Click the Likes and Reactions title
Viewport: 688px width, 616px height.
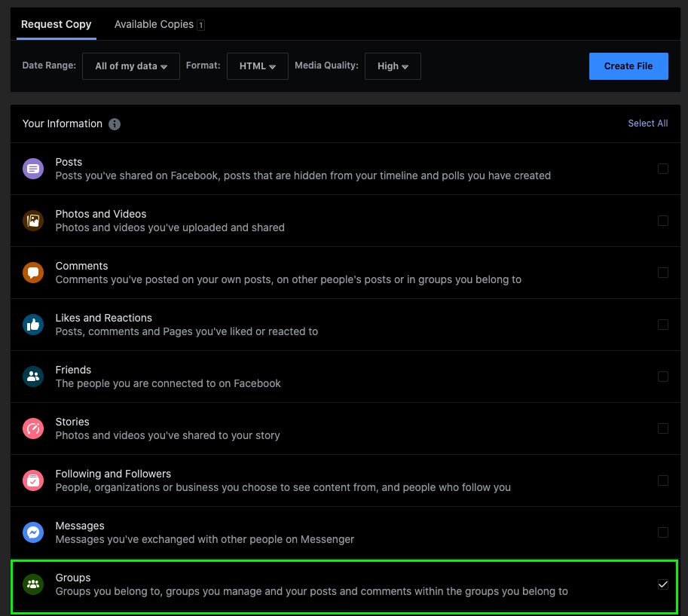(103, 318)
